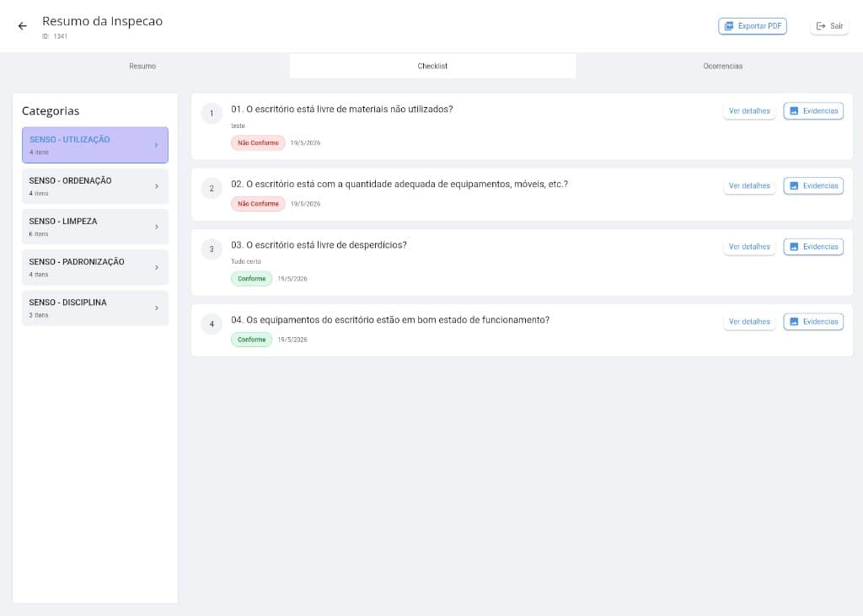The width and height of the screenshot is (863, 616).
Task: Click image icon in Evidencias for question 01
Action: (x=794, y=110)
